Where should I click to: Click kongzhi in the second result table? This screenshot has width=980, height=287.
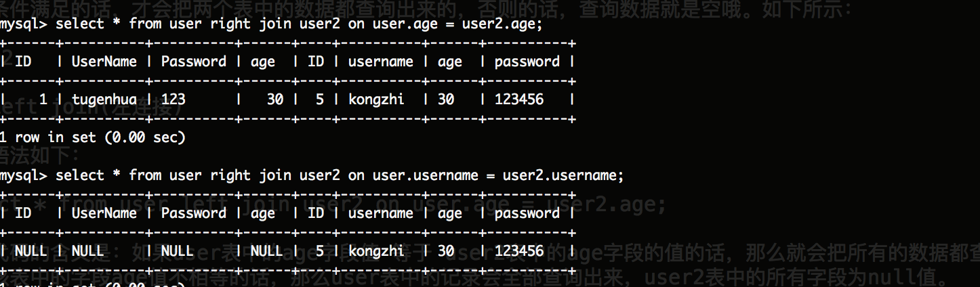376,251
